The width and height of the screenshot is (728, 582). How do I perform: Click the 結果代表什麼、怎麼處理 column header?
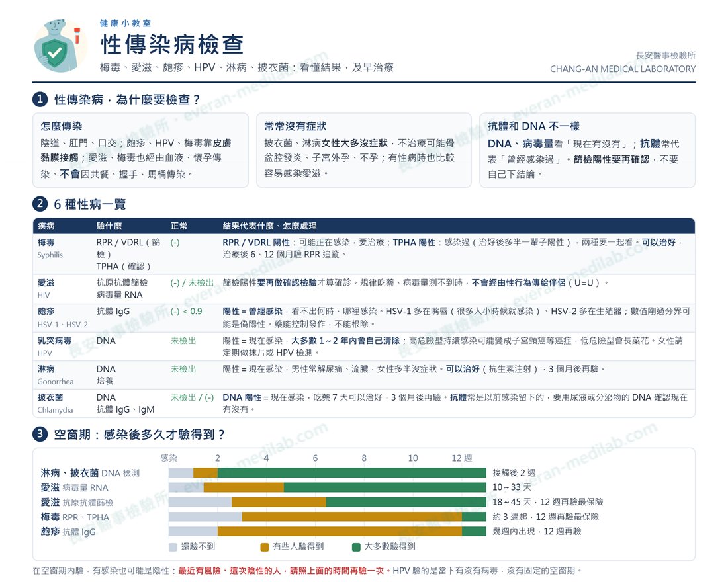pos(270,226)
